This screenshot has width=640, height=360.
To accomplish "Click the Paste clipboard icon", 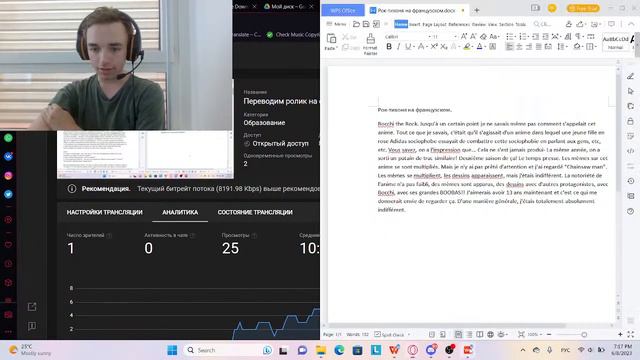I will click(331, 39).
